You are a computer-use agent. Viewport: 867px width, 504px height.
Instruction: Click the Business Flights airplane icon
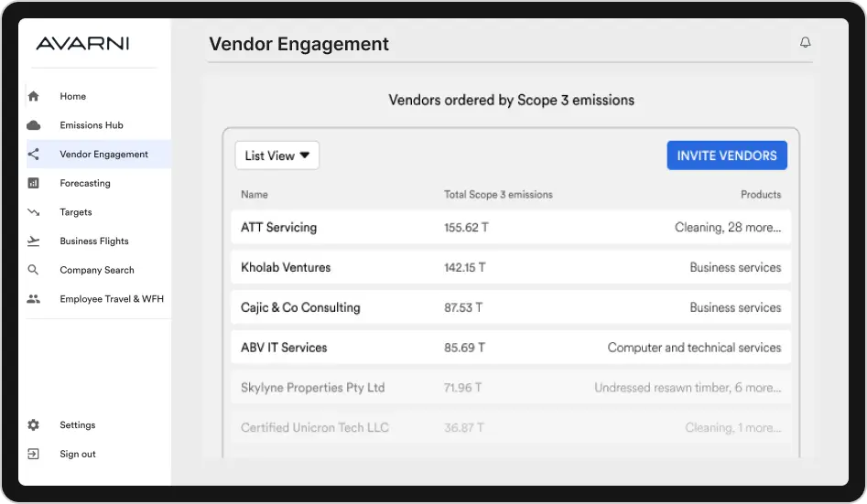coord(34,241)
